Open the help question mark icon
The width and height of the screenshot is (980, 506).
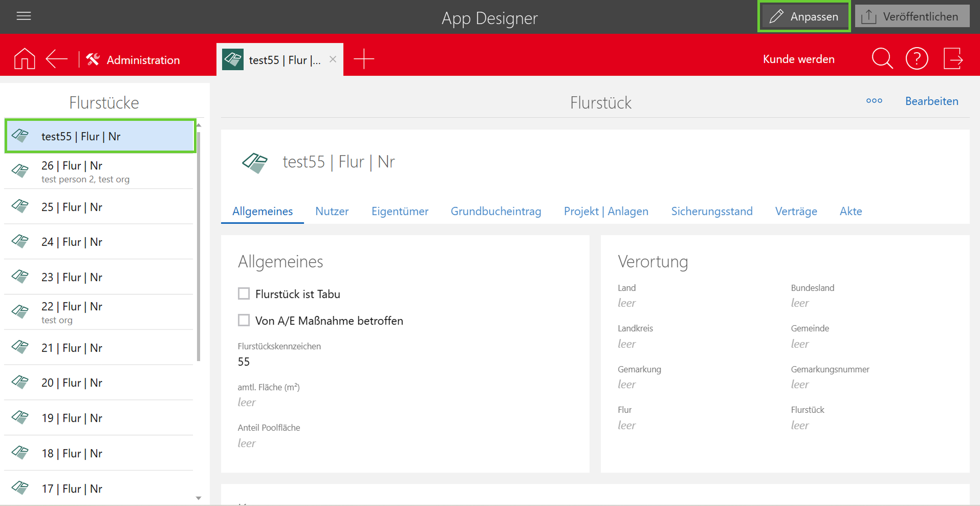click(x=917, y=58)
